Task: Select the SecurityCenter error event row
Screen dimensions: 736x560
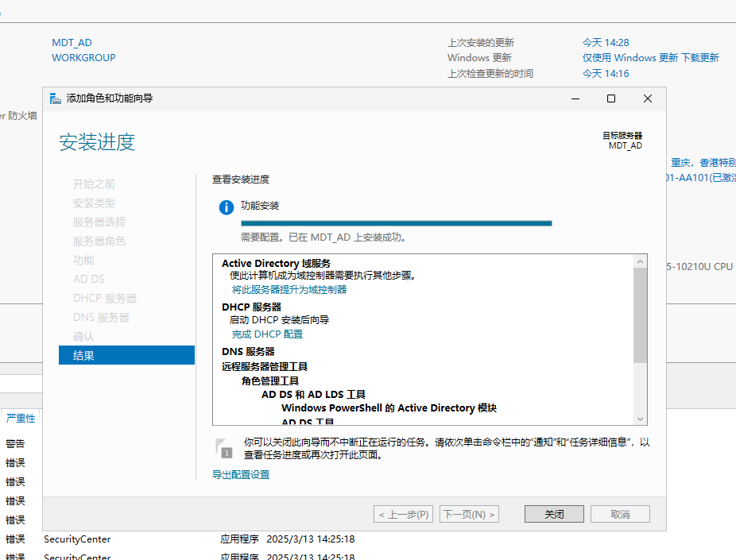Action: pos(77,539)
